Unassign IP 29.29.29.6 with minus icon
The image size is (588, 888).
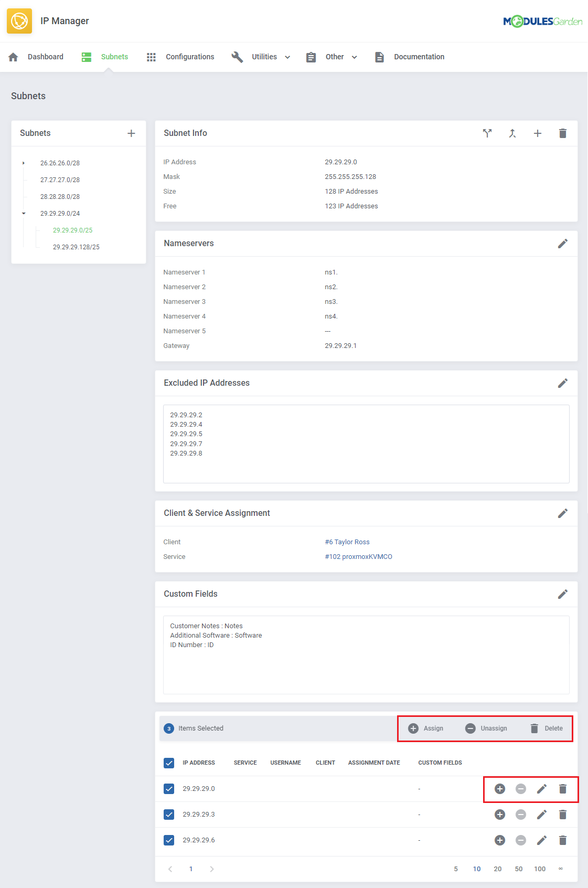click(521, 840)
